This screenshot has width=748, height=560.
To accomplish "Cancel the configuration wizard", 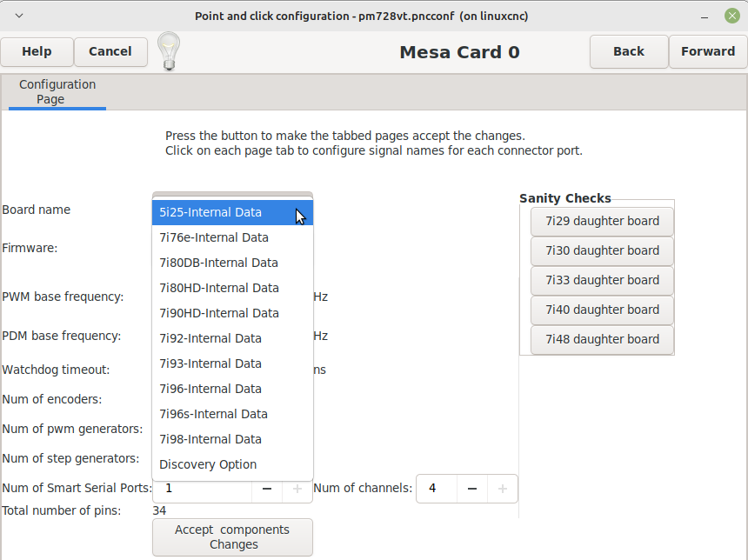I will [x=110, y=51].
